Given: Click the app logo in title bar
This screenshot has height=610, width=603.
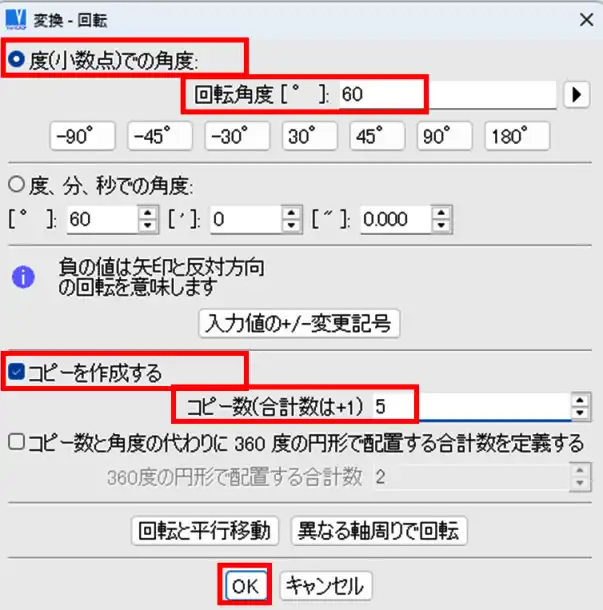Looking at the screenshot, I should [x=16, y=19].
